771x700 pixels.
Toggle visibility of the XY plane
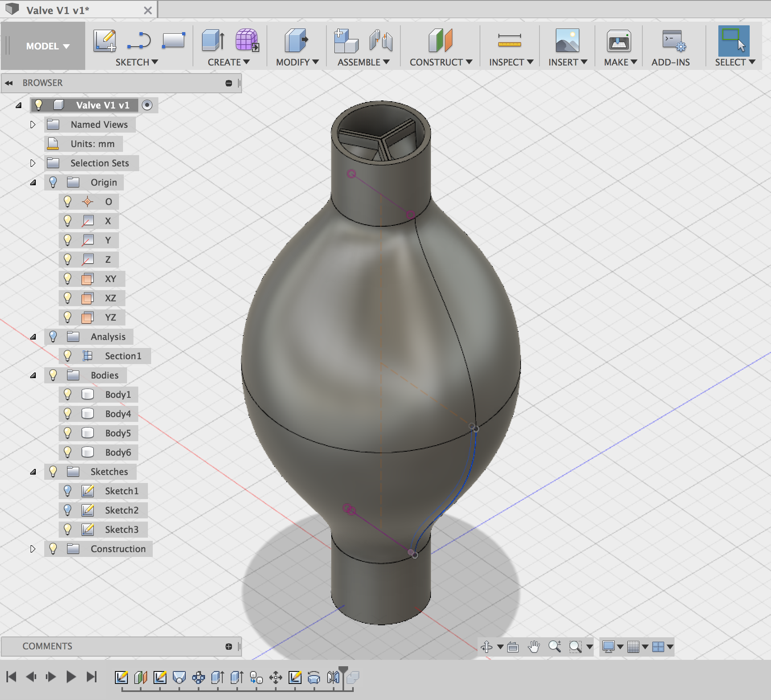coord(68,279)
